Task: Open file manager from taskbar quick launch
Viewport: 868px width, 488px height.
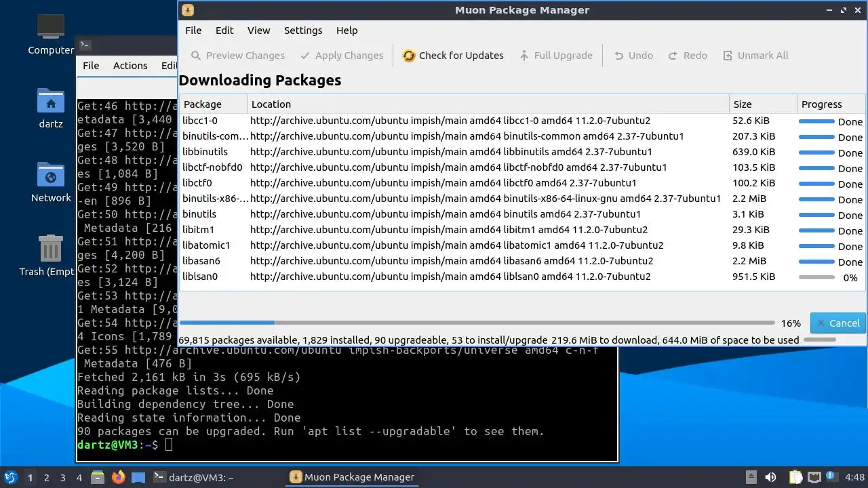Action: click(x=98, y=477)
